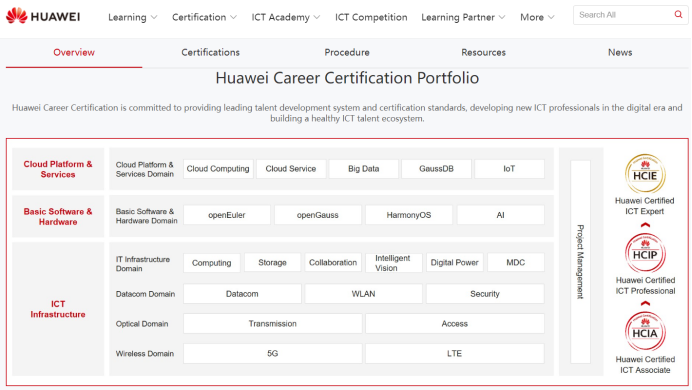Select the IoT certification

[509, 169]
